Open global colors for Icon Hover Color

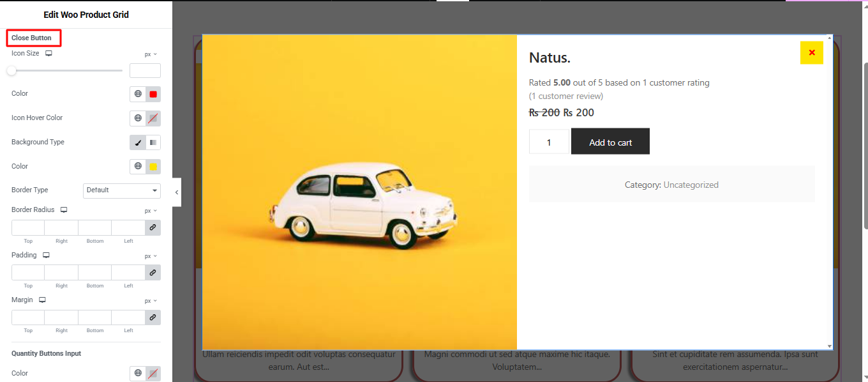pyautogui.click(x=138, y=118)
